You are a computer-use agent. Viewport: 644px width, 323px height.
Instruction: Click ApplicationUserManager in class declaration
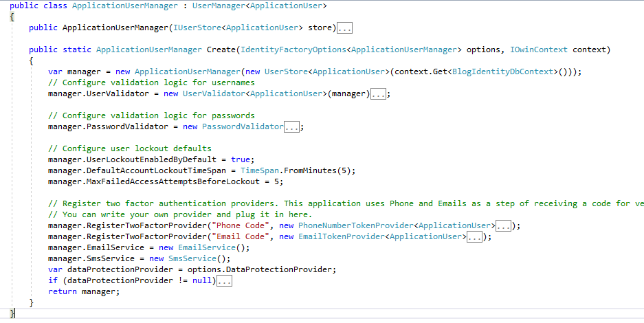click(125, 5)
